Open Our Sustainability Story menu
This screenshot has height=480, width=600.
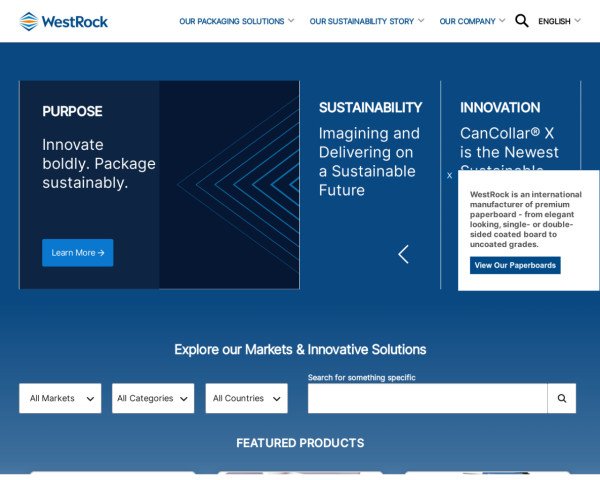[x=367, y=21]
